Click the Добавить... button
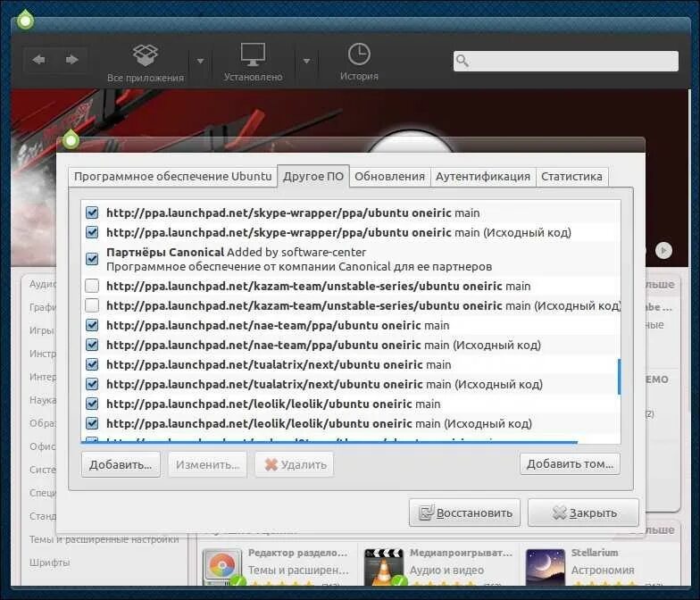 (121, 464)
